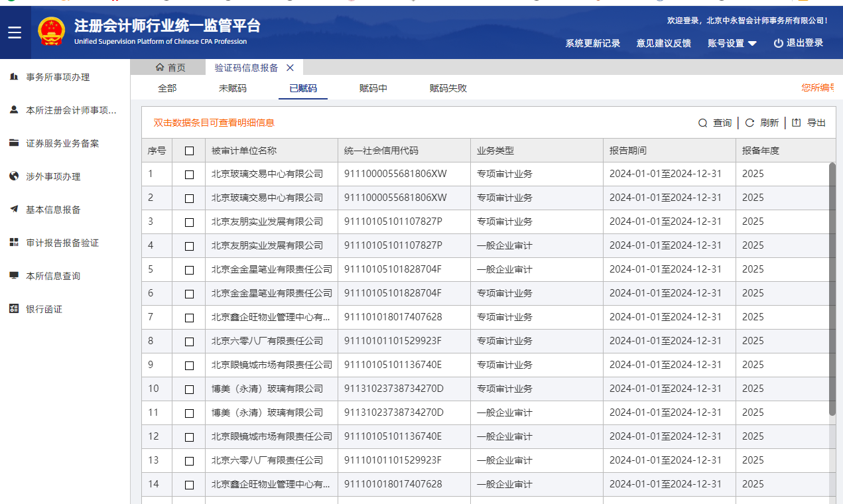Check the checkbox for row 3
This screenshot has width=843, height=504.
189,222
